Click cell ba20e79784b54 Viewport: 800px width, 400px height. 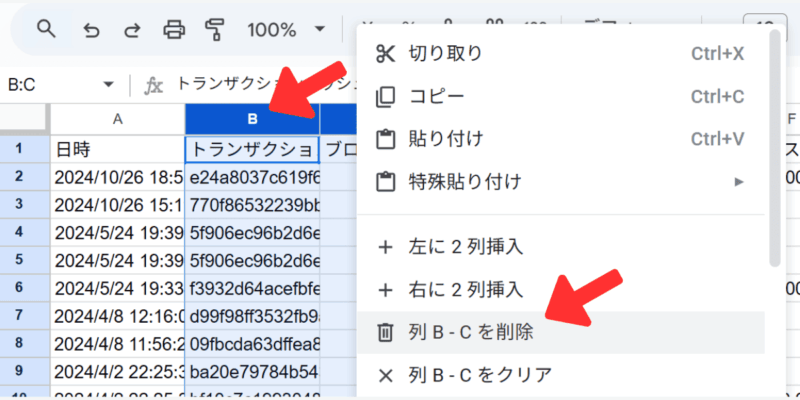253,370
